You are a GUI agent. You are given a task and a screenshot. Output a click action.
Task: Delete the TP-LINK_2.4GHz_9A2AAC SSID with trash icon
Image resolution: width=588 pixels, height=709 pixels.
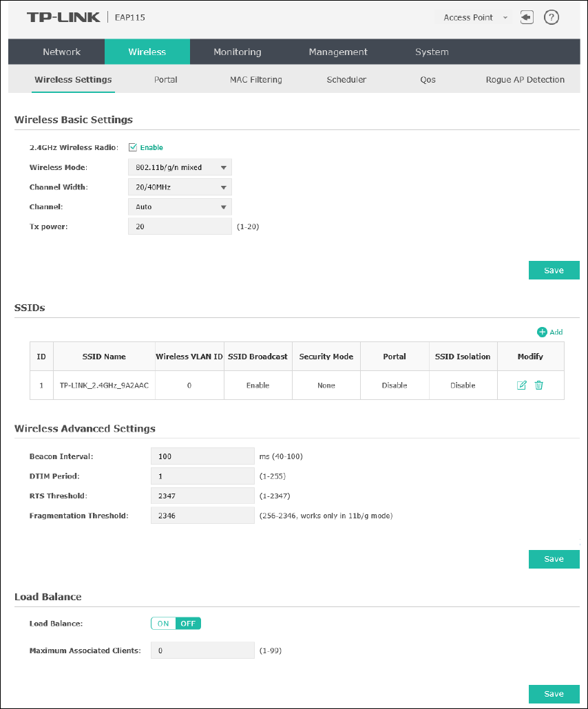pyautogui.click(x=538, y=385)
